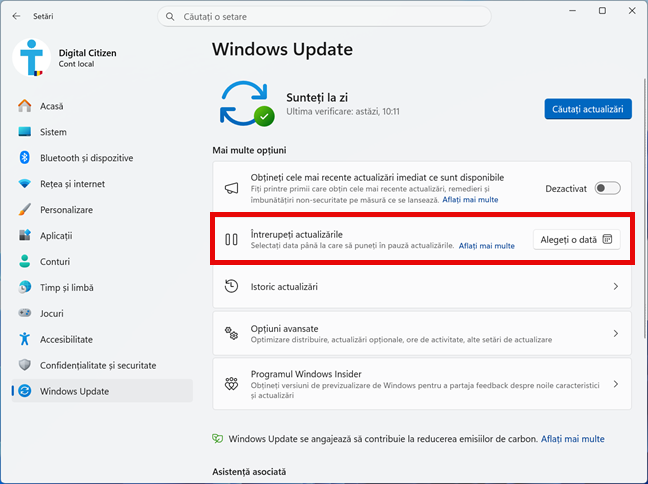Click the Rețea și internet wifi icon
This screenshot has width=648, height=484.
click(x=25, y=184)
